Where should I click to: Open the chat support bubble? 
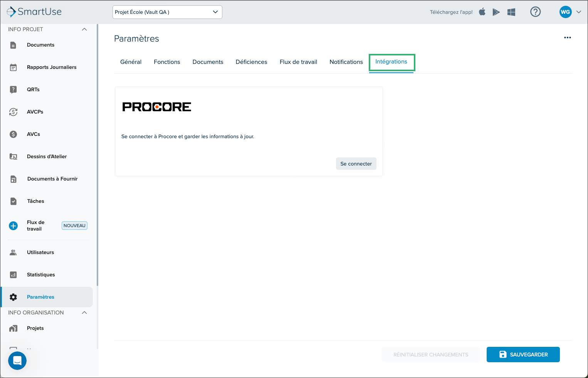pos(17,361)
